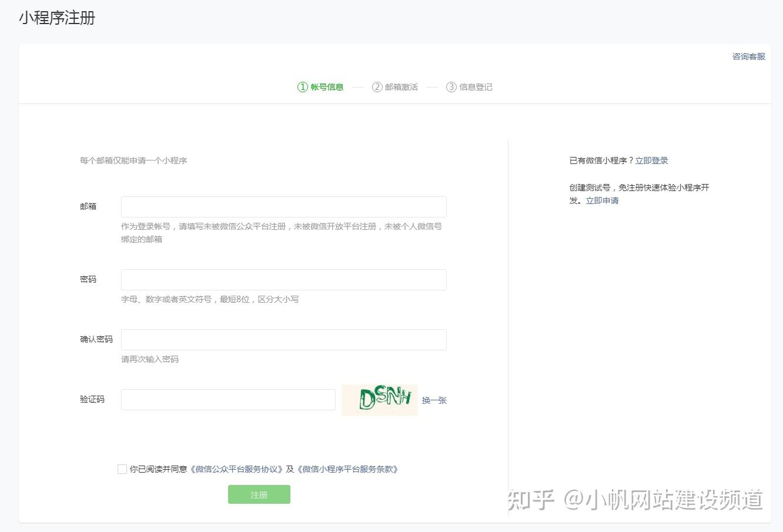Click 立即申请 test account link
Image resolution: width=783 pixels, height=532 pixels.
603,200
